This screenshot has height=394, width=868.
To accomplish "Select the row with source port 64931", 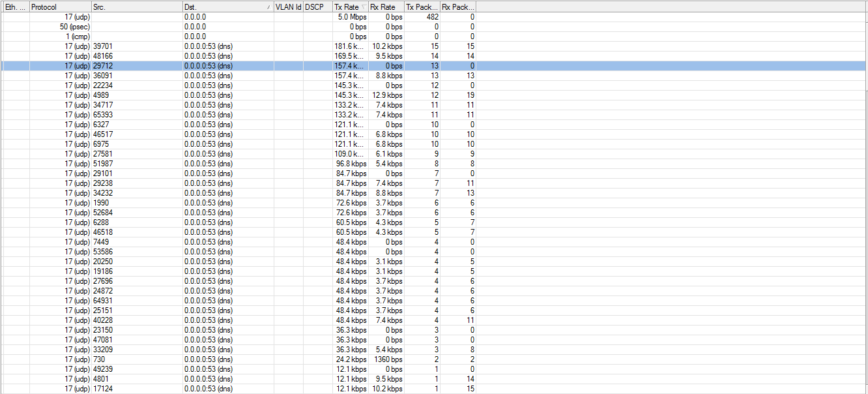I will tap(434, 301).
